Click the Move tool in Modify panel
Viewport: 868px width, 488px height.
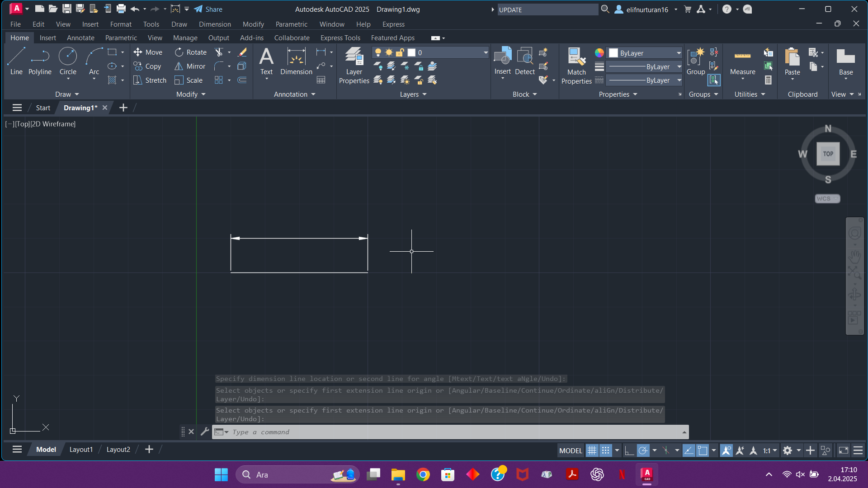click(148, 52)
